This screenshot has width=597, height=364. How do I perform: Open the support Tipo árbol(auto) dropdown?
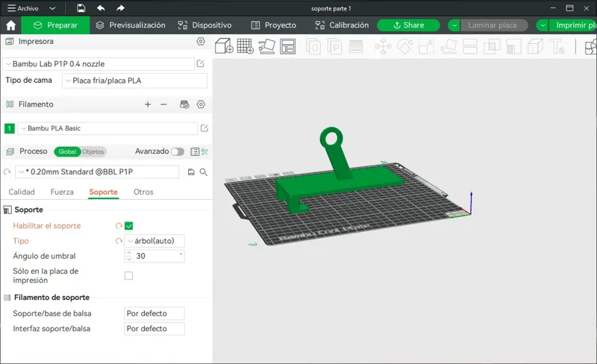(x=154, y=241)
